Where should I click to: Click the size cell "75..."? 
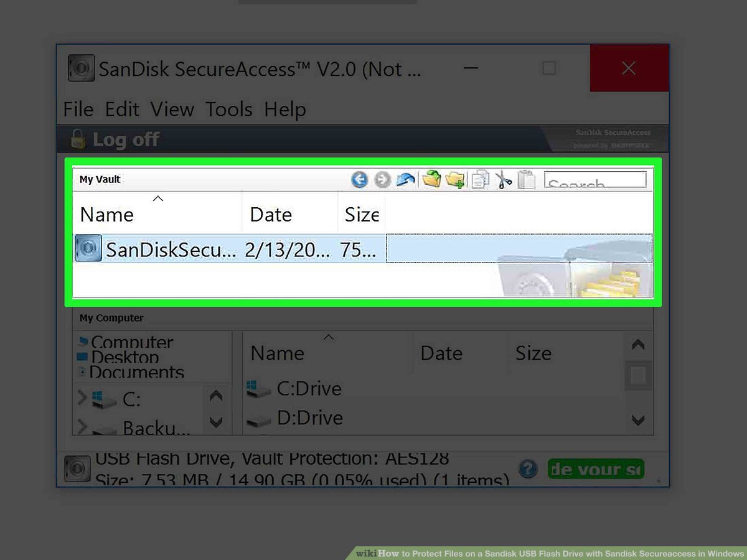(358, 249)
